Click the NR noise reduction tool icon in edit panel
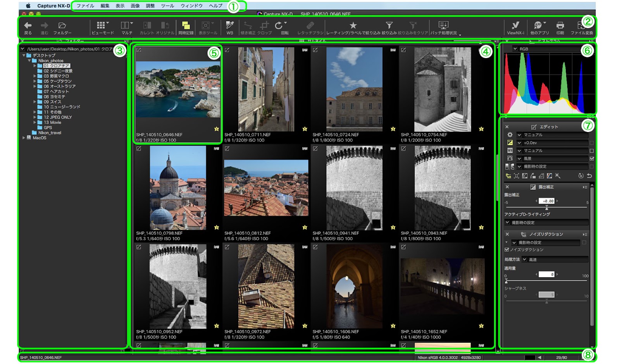Viewport: 620px width, 364px height. click(508, 176)
